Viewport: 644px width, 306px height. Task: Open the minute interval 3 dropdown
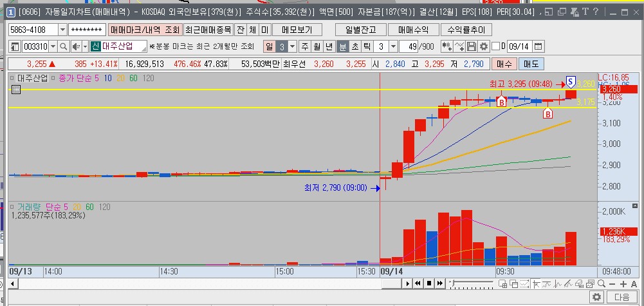(x=393, y=46)
